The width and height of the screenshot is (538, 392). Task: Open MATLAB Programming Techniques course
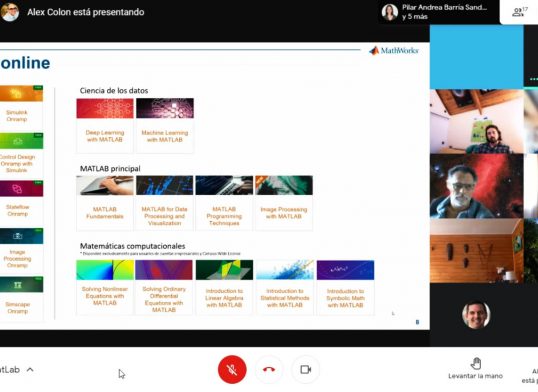(x=224, y=203)
